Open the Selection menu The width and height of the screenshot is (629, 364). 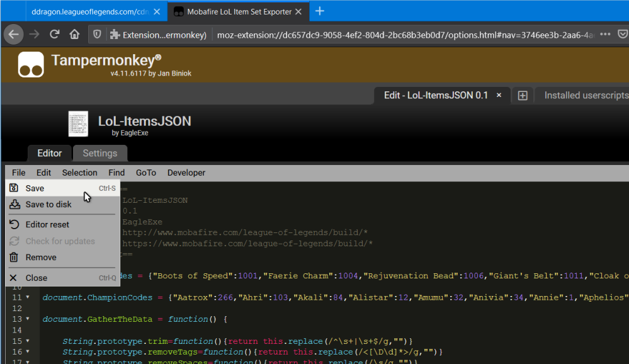79,173
